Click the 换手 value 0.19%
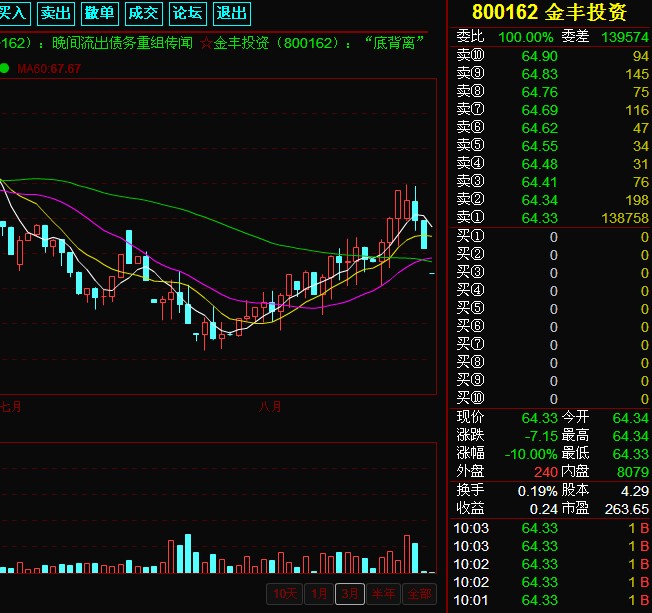Viewport: 652px width, 613px height. [x=537, y=491]
